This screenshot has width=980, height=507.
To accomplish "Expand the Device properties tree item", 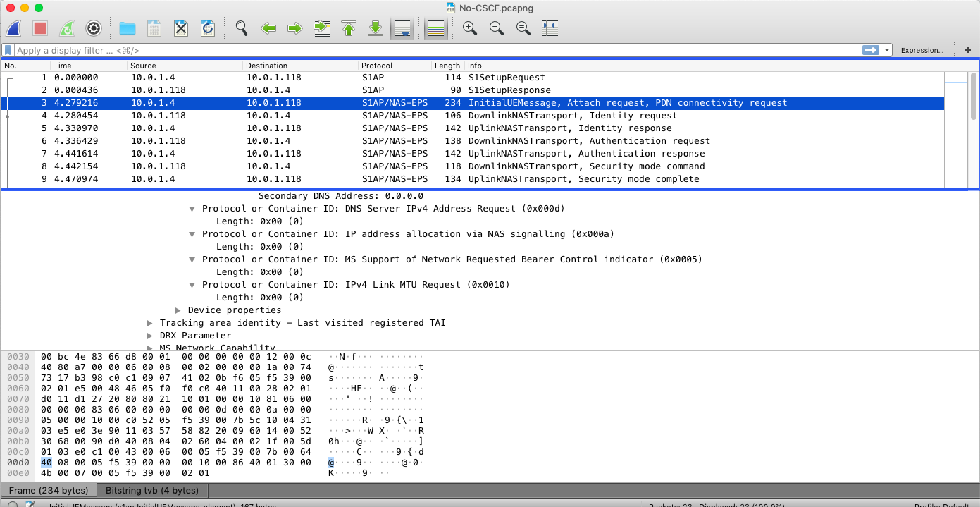I will click(178, 310).
